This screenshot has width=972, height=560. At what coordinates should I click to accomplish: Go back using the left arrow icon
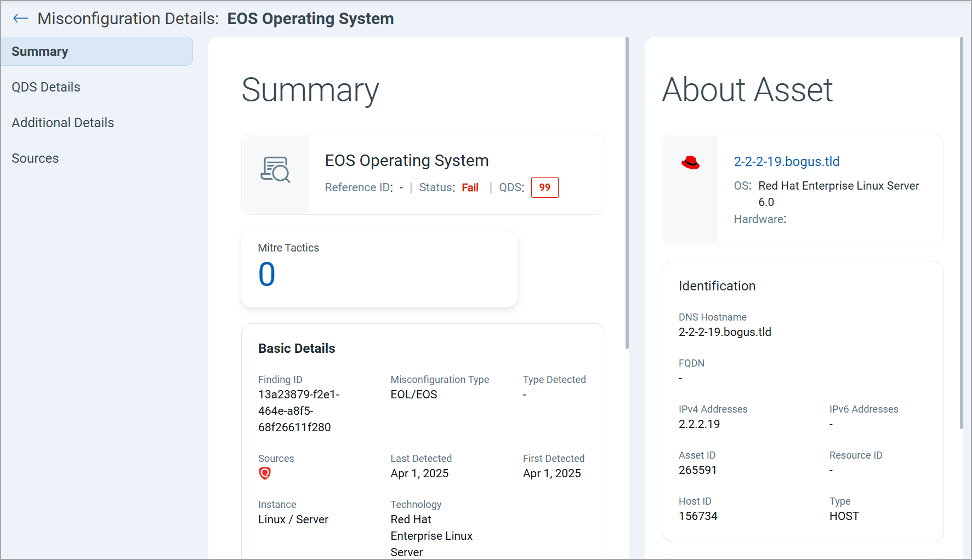coord(21,19)
